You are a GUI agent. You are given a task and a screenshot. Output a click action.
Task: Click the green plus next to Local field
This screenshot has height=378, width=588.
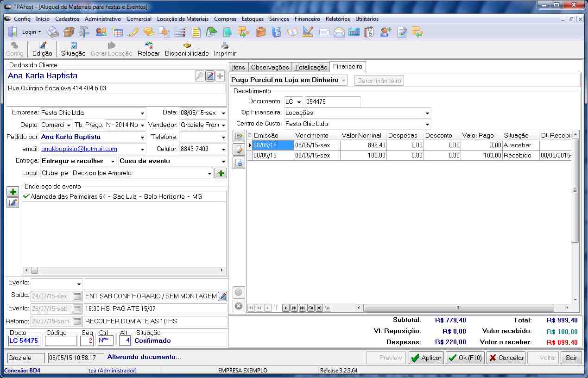point(221,173)
